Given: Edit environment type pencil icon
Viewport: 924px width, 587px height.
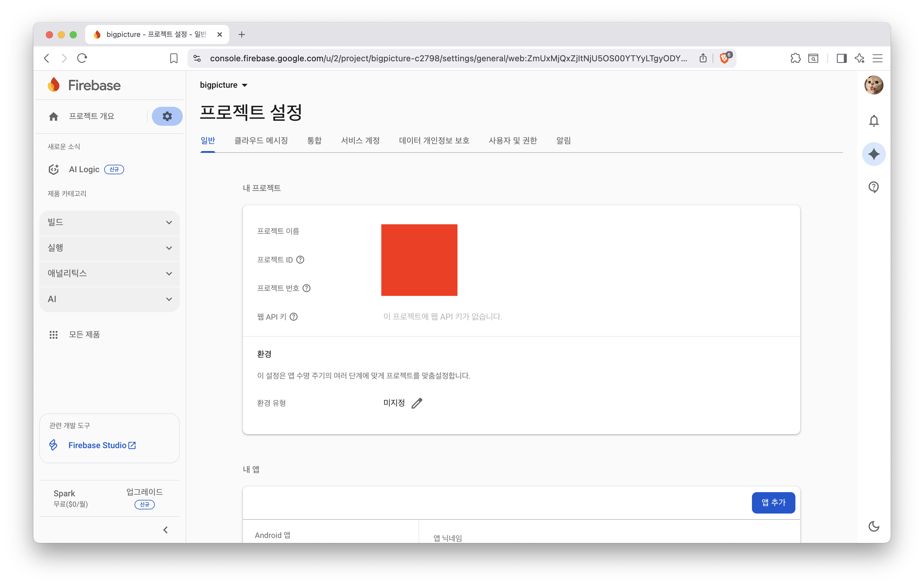Looking at the screenshot, I should pyautogui.click(x=417, y=403).
